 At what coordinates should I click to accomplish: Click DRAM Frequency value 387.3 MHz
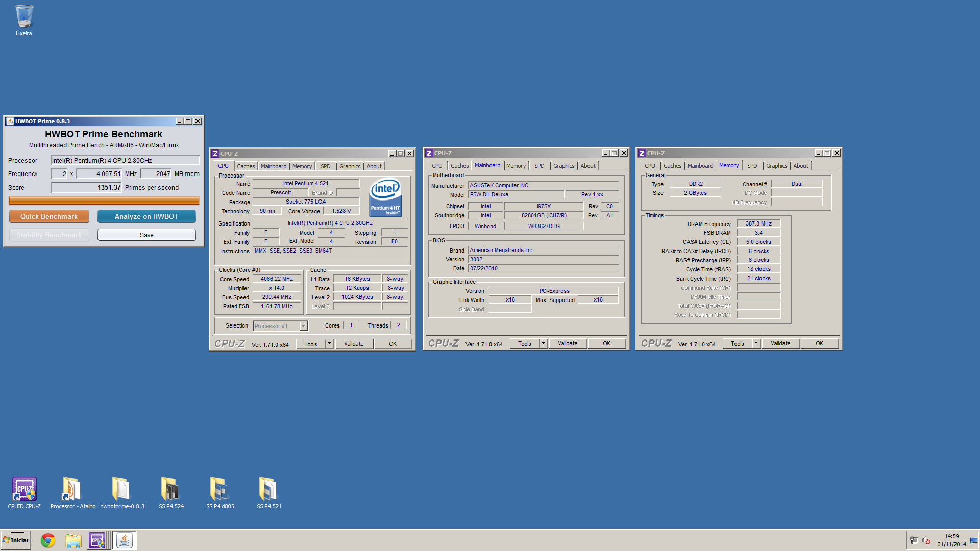(758, 223)
